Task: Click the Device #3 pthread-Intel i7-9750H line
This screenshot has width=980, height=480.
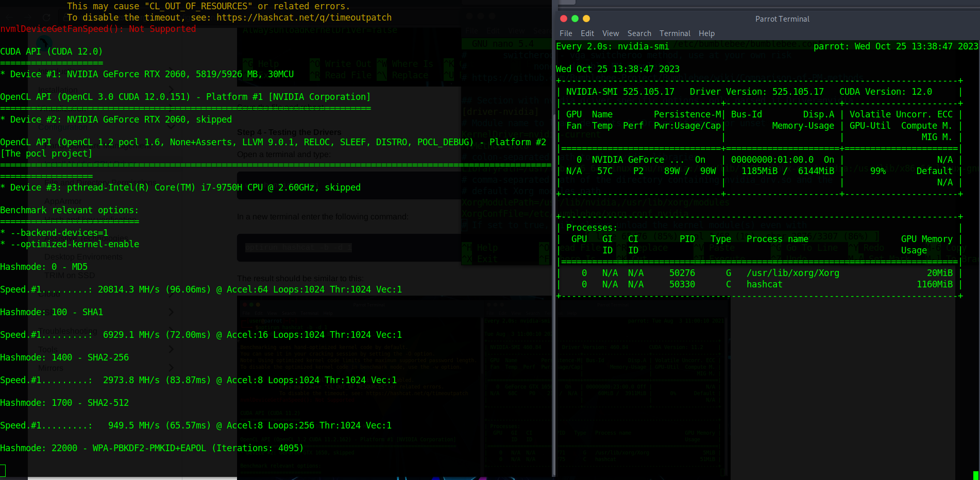Action: click(x=180, y=187)
